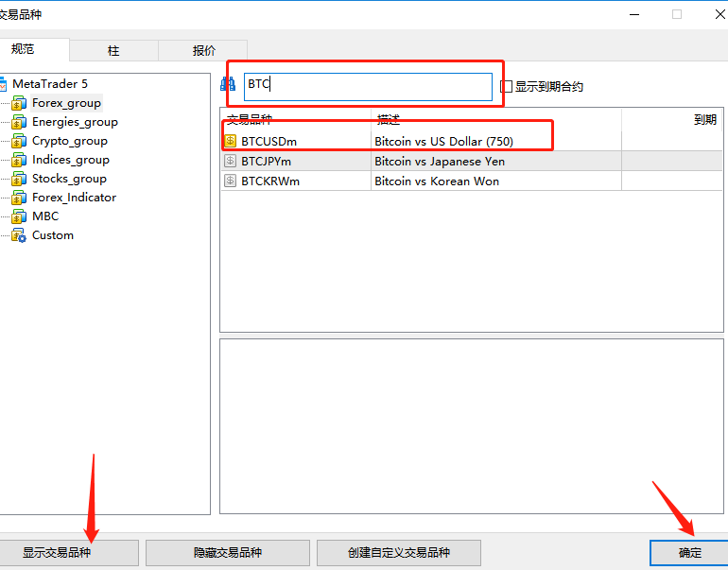Click the 创建自定义交易品种 button
Viewport: 728px width, 570px height.
click(x=399, y=552)
